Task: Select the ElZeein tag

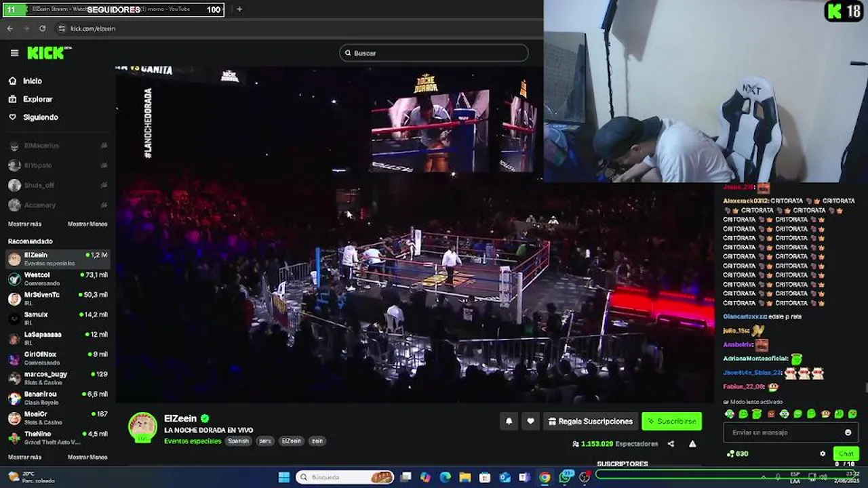Action: [291, 441]
